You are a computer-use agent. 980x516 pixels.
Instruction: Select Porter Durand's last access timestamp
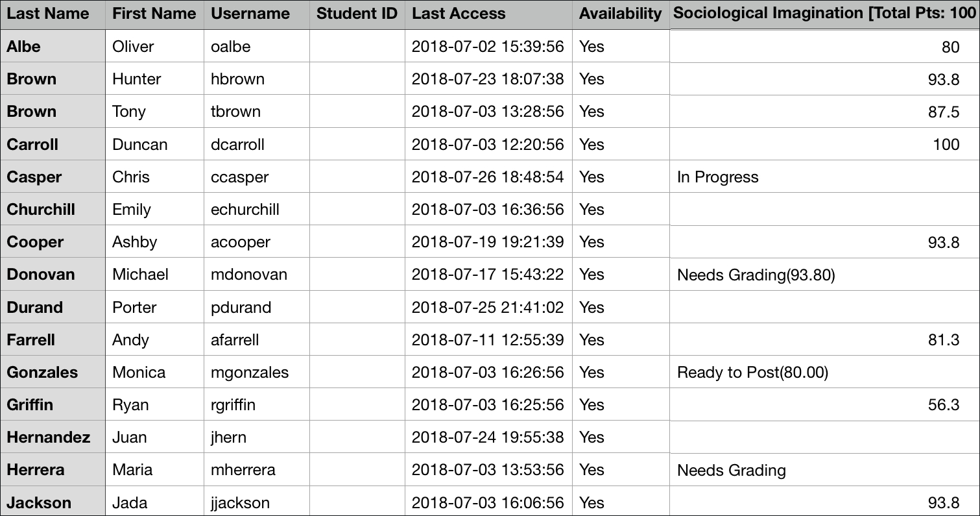coord(488,307)
